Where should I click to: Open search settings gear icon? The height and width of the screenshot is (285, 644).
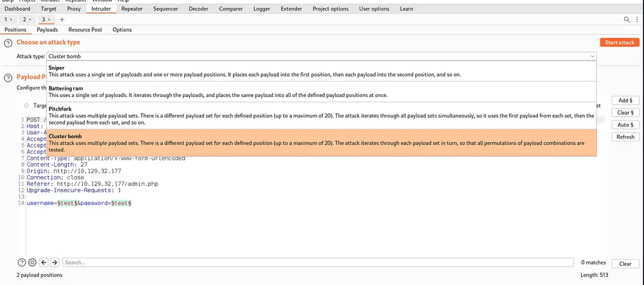coord(33,262)
